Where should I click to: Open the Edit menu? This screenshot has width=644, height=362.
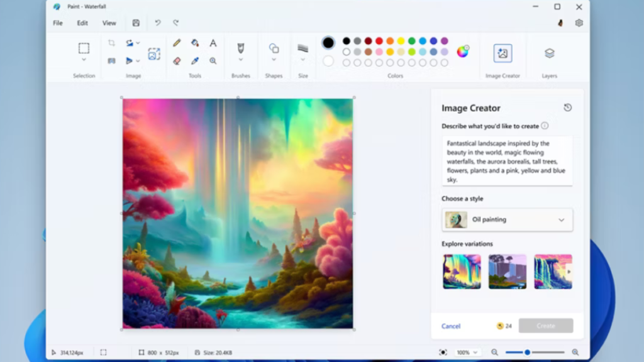(82, 23)
